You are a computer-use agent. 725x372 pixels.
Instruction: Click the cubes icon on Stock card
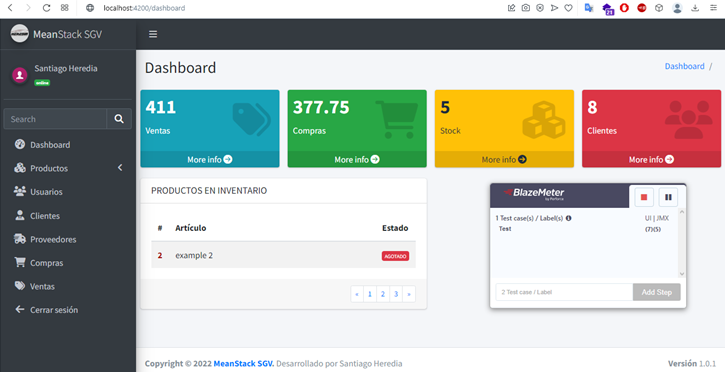[544, 120]
